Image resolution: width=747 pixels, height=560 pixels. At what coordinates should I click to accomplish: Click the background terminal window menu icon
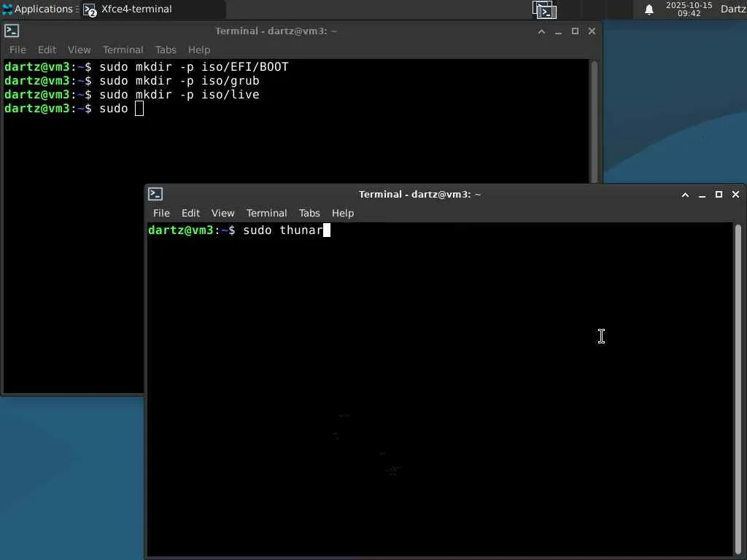tap(12, 31)
